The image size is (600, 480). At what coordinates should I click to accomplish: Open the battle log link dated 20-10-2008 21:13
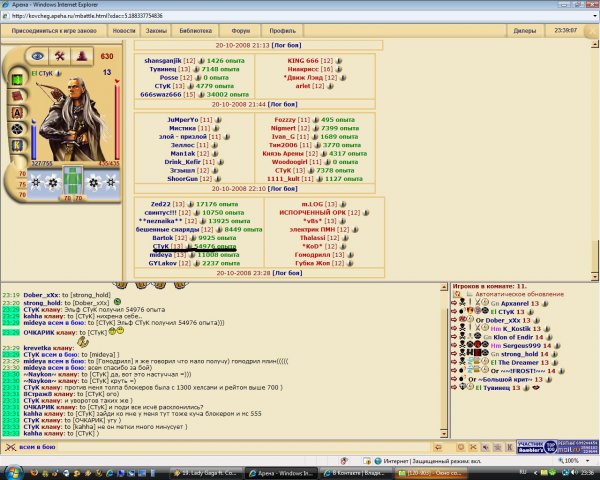[287, 45]
